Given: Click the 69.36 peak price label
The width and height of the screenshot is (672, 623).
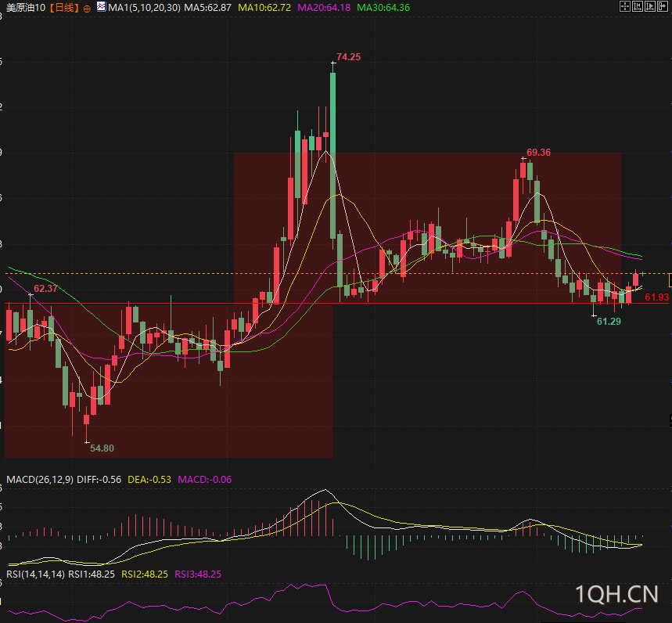Looking at the screenshot, I should click(538, 153).
